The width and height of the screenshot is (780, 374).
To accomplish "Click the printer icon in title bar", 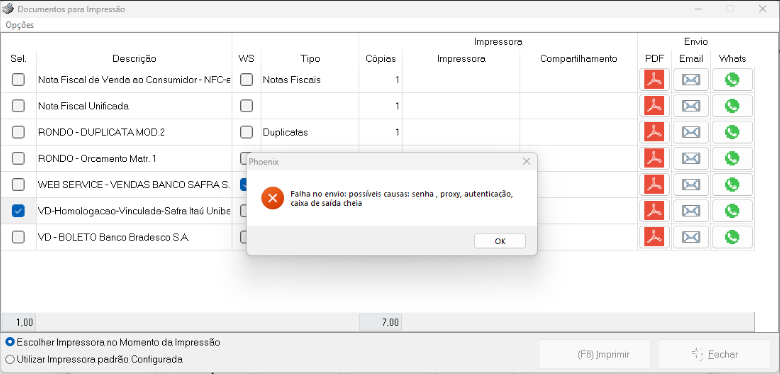I will (8, 9).
